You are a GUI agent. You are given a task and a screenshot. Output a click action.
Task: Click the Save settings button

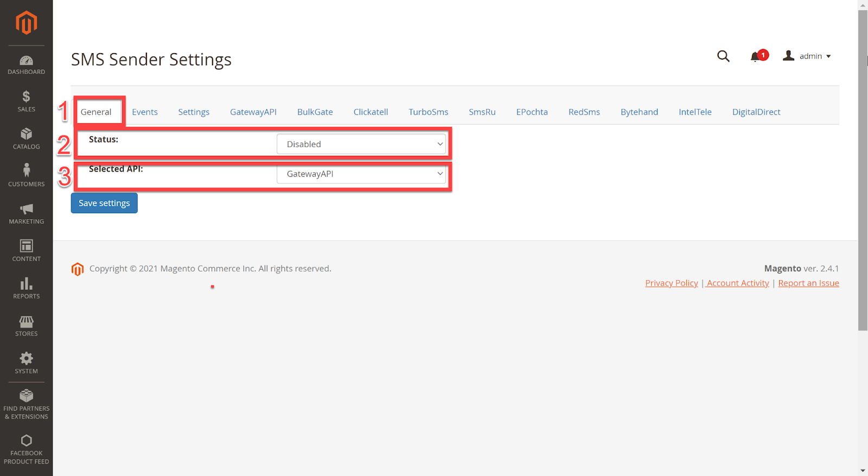tap(104, 203)
